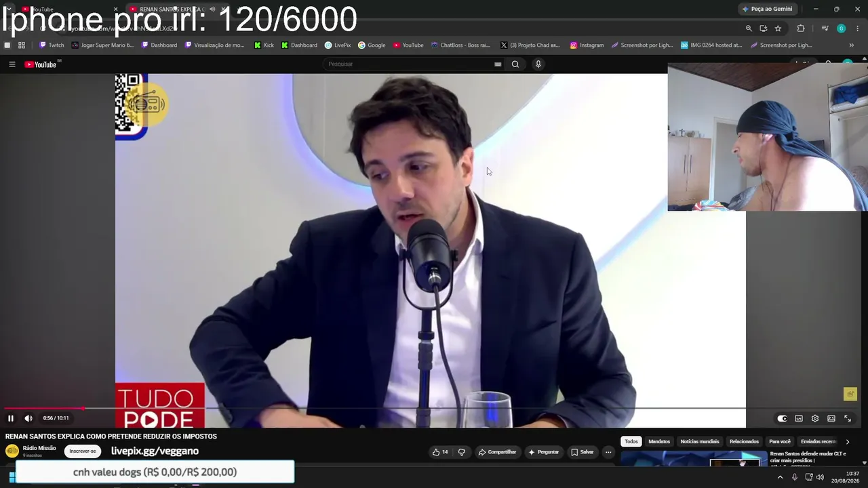Select the Todos filter chip
This screenshot has height=488, width=868.
[631, 442]
